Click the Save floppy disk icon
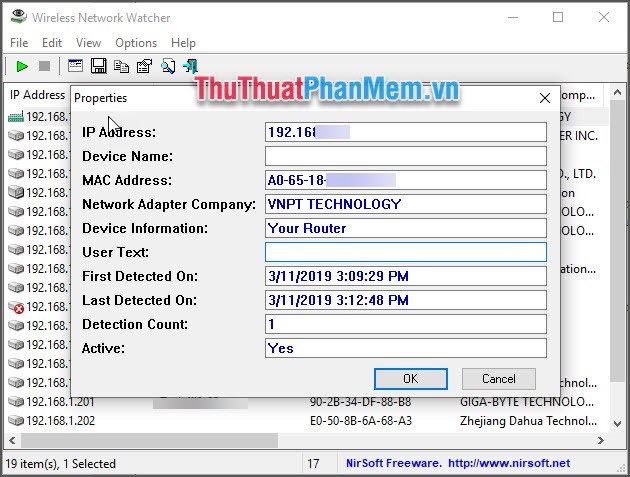630x477 pixels. [x=98, y=66]
